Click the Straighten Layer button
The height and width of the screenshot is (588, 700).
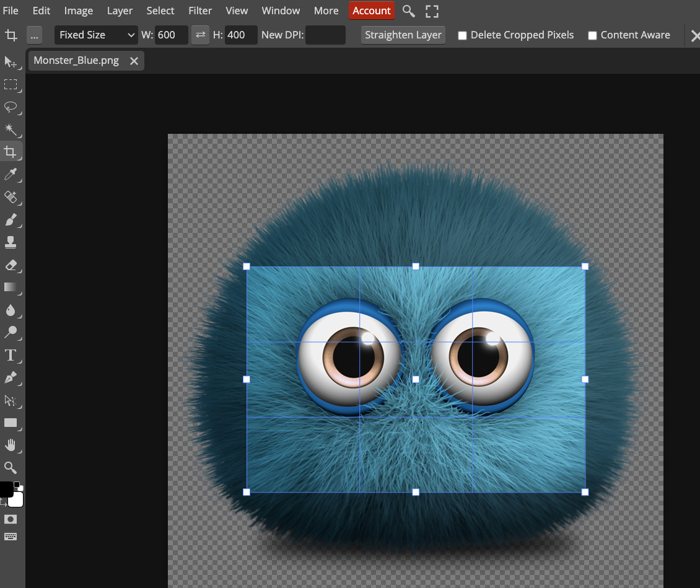403,35
